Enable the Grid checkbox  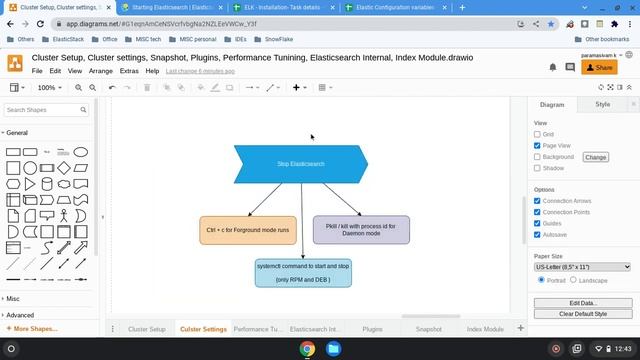pyautogui.click(x=537, y=134)
